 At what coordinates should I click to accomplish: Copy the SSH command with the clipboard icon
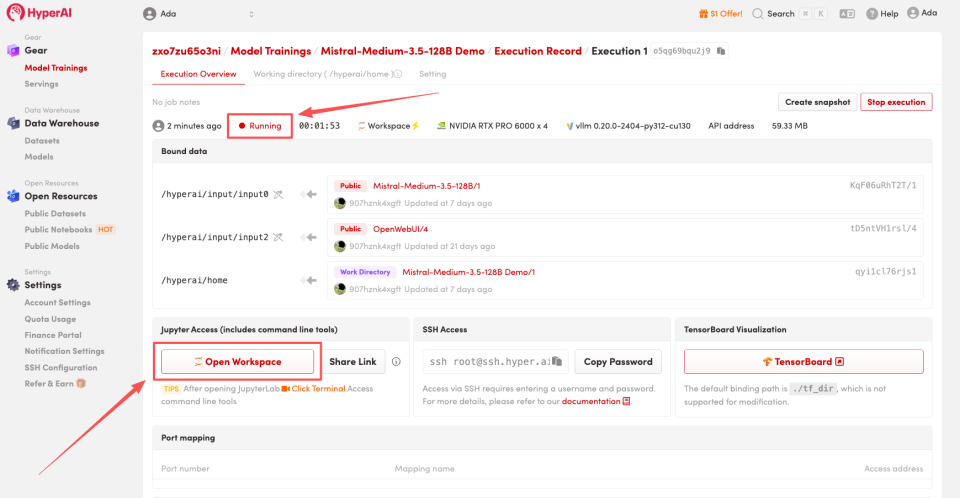(557, 361)
